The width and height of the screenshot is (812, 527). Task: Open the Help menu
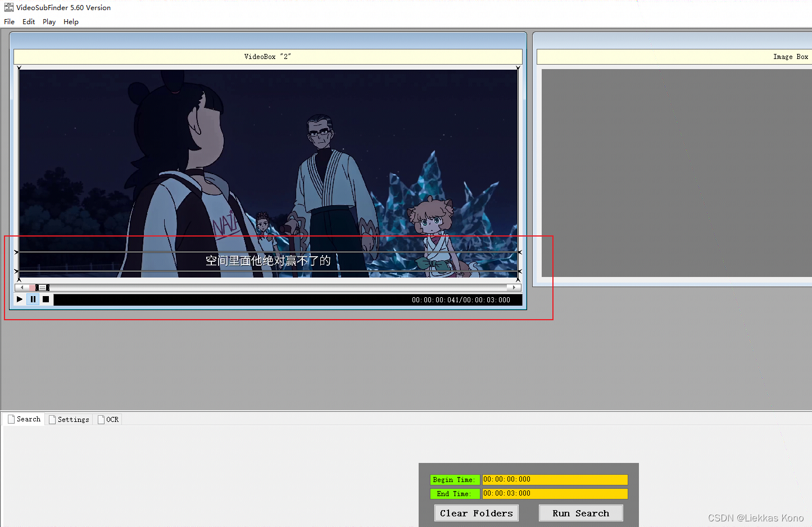click(x=71, y=22)
